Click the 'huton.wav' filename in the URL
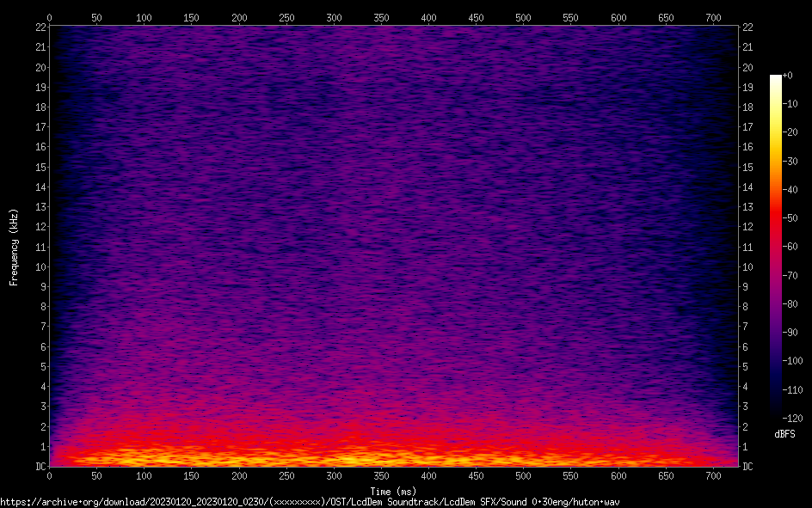Image resolution: width=812 pixels, height=508 pixels. click(599, 502)
